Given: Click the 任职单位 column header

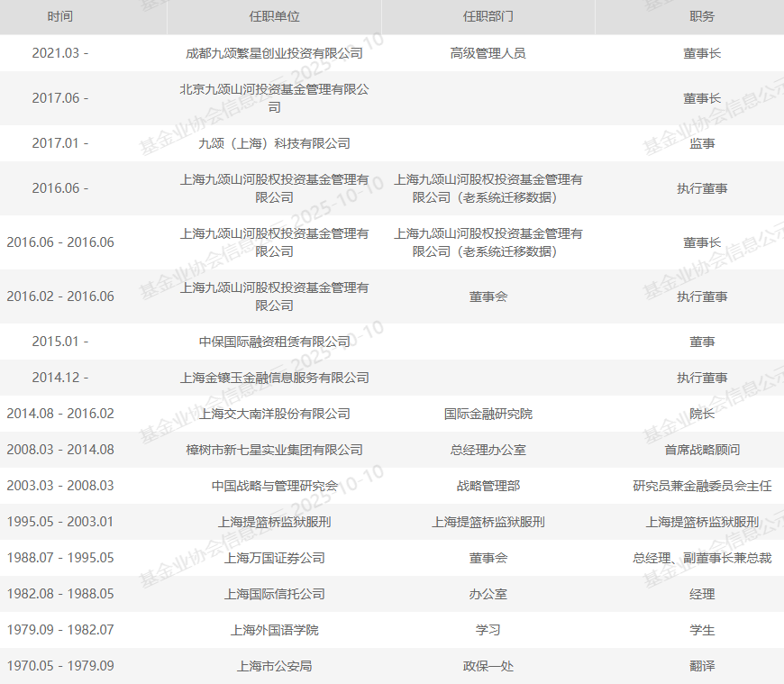Looking at the screenshot, I should 274,17.
